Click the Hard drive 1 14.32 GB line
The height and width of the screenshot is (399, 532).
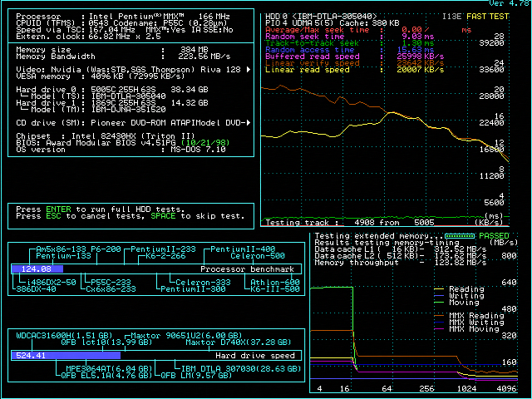pyautogui.click(x=112, y=103)
